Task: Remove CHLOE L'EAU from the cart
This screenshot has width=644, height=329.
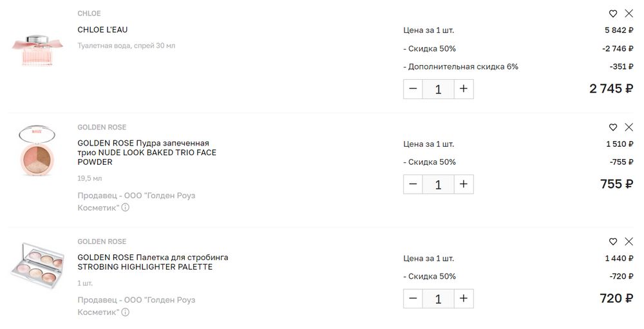Action: tap(629, 14)
